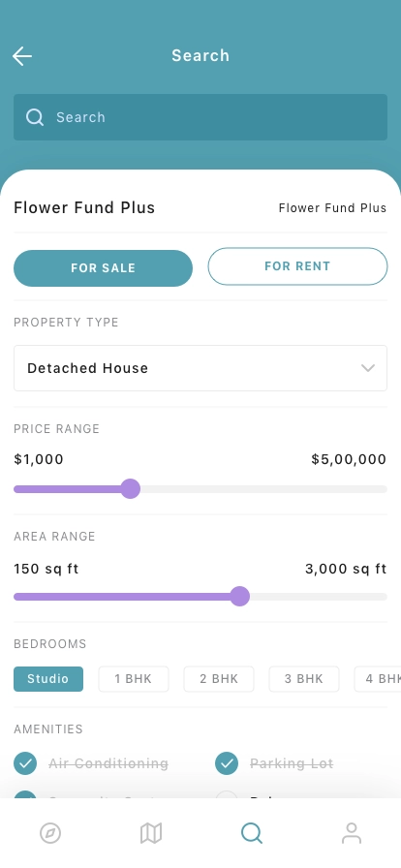Open the map view tab
This screenshot has height=868, width=401.
click(x=151, y=833)
